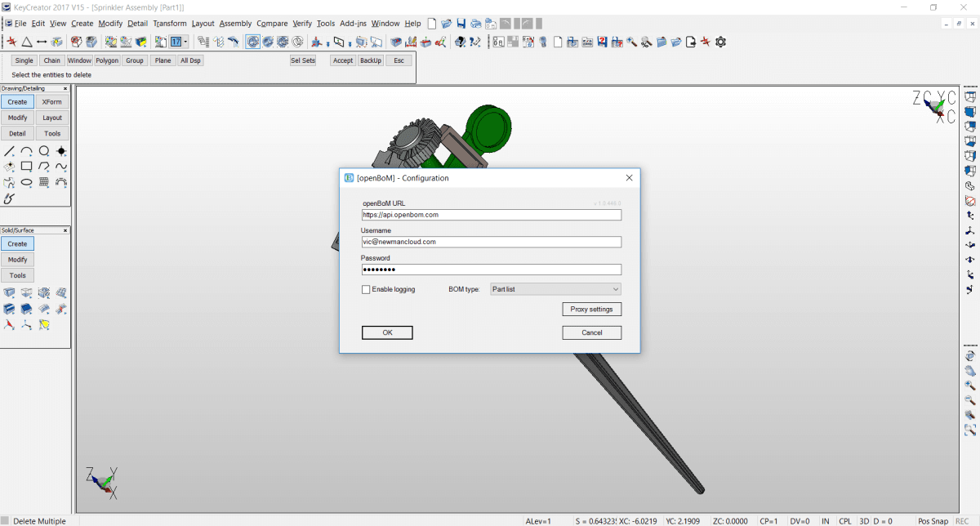
Task: Open the Add-ins menu
Action: (x=354, y=24)
